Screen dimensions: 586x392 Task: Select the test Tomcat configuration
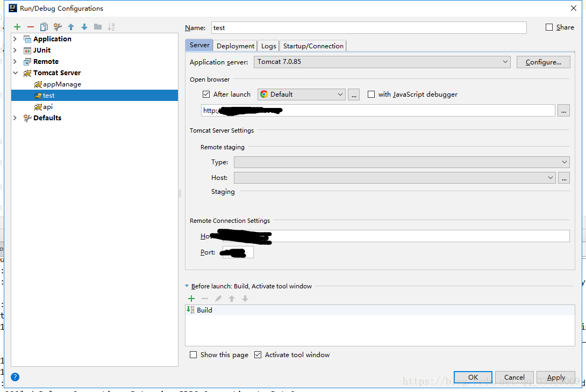point(95,96)
